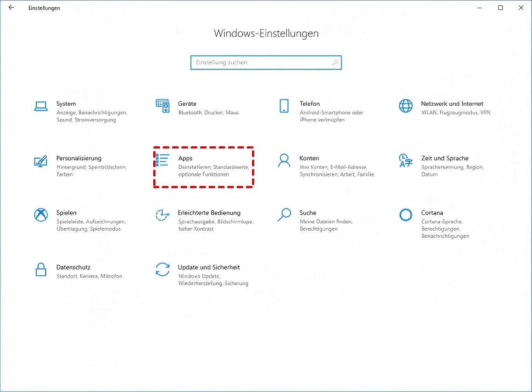Click the Suche magnifier category icon

284,215
